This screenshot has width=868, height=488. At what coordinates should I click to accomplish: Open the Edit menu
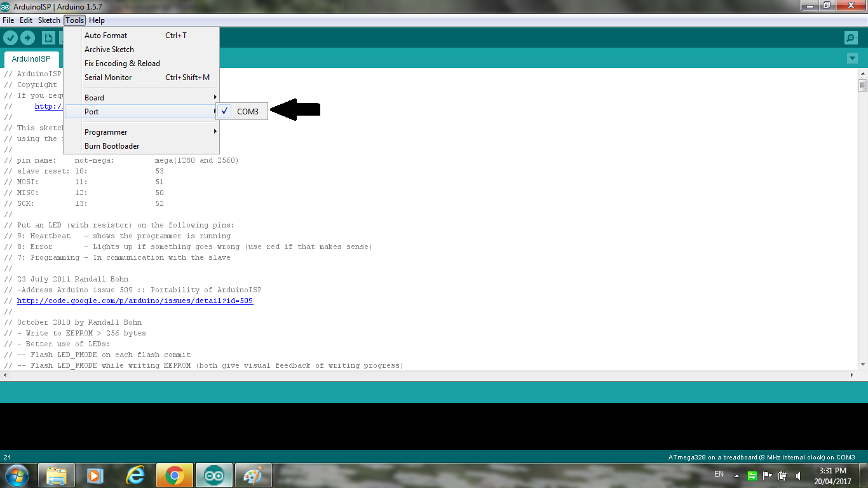point(26,20)
